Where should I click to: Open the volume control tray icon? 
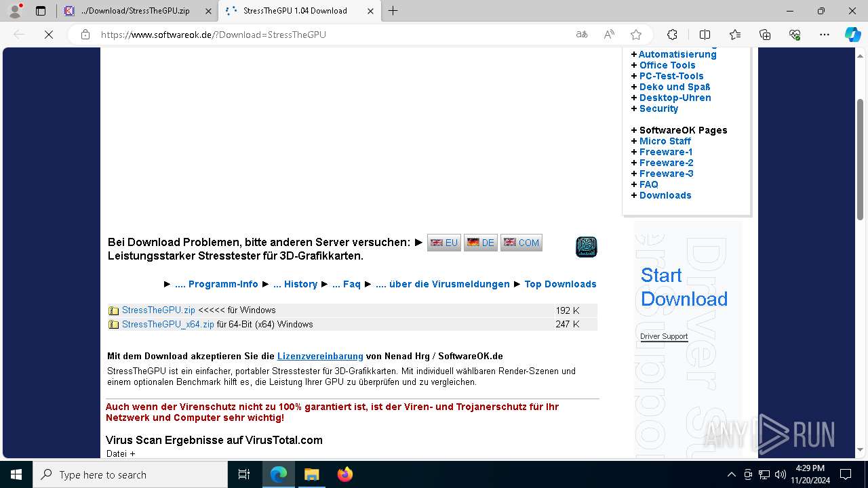tap(780, 474)
